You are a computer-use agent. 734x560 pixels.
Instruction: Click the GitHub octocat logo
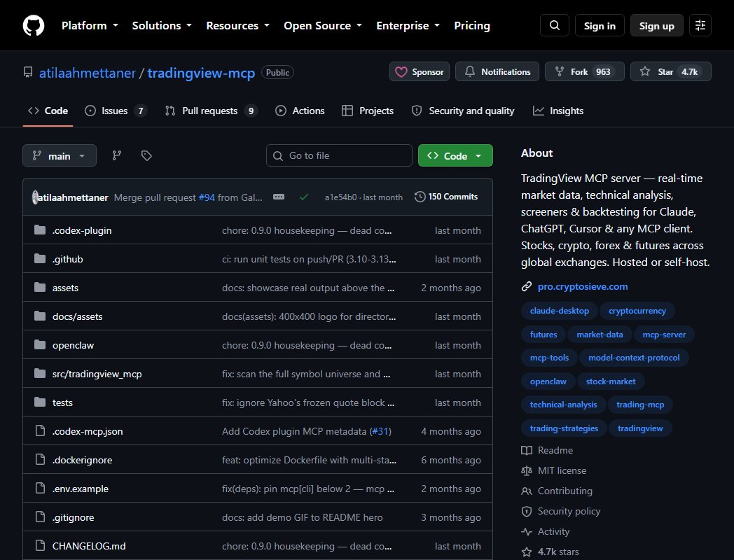(x=34, y=25)
